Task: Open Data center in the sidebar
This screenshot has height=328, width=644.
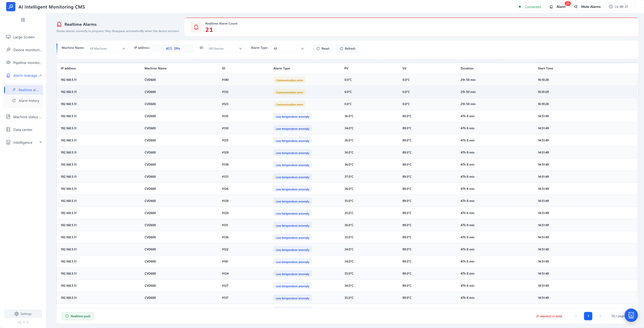Action: [x=23, y=130]
